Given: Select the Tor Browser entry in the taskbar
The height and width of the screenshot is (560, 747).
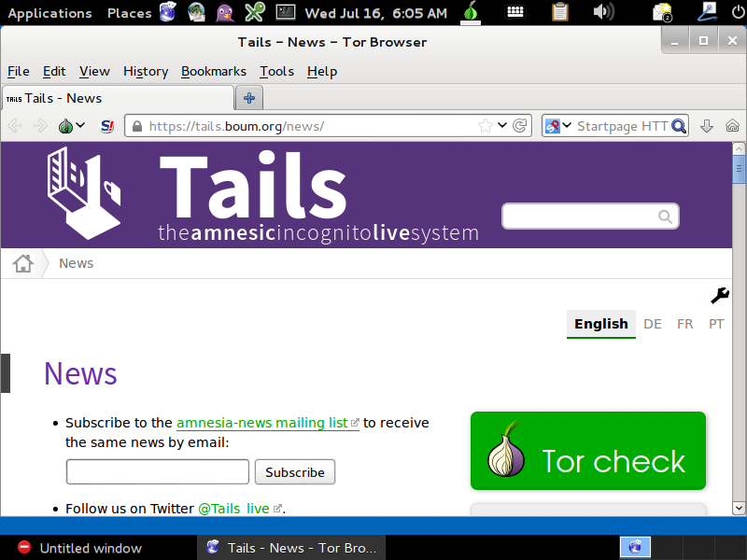Looking at the screenshot, I should [291, 548].
